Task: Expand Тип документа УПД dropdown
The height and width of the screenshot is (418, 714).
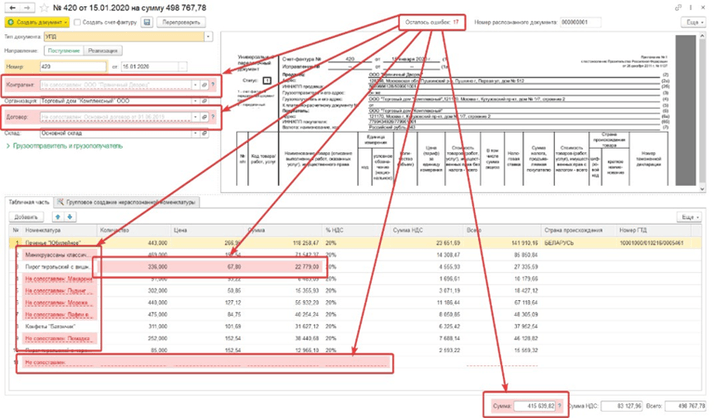Action: click(x=209, y=36)
